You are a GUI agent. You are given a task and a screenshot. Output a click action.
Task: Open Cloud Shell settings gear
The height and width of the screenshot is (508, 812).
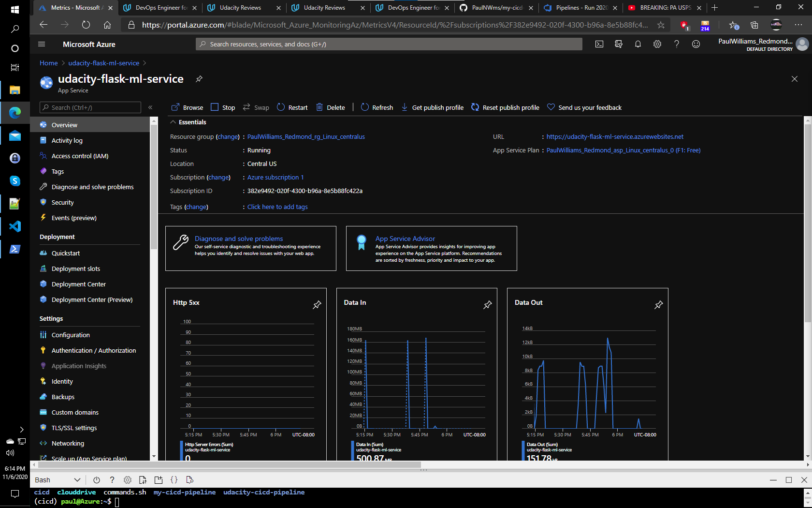128,480
